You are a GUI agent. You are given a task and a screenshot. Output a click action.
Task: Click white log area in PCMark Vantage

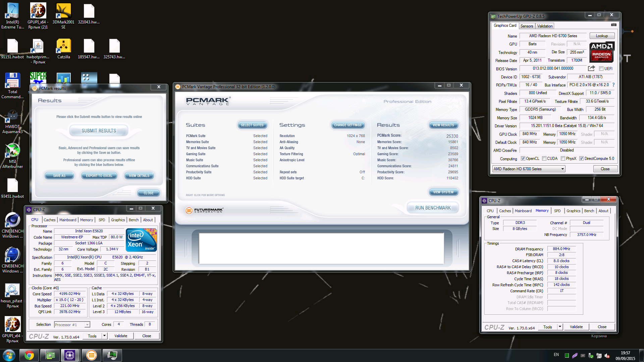coord(321,248)
